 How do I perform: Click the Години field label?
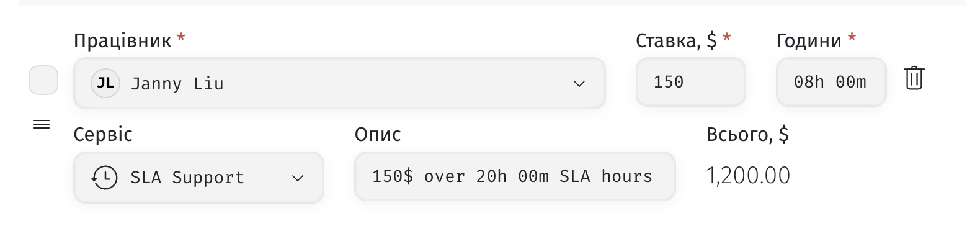[x=809, y=40]
